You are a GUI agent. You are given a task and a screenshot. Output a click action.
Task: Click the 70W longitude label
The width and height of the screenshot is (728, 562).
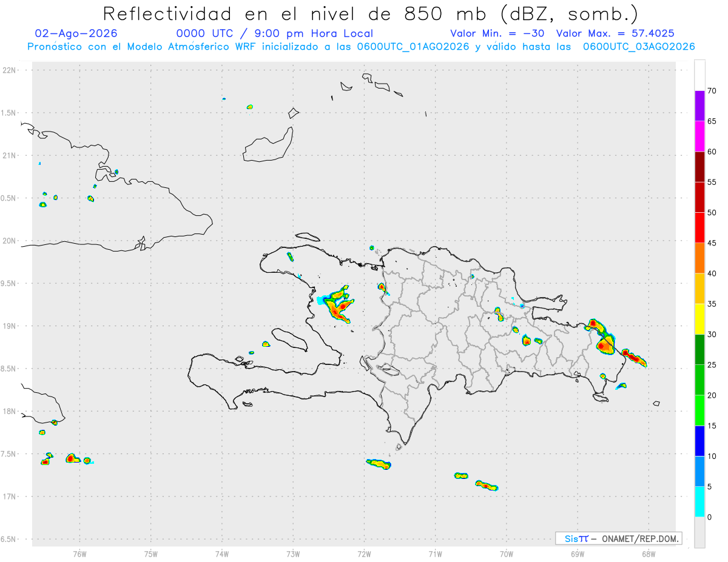(x=507, y=553)
